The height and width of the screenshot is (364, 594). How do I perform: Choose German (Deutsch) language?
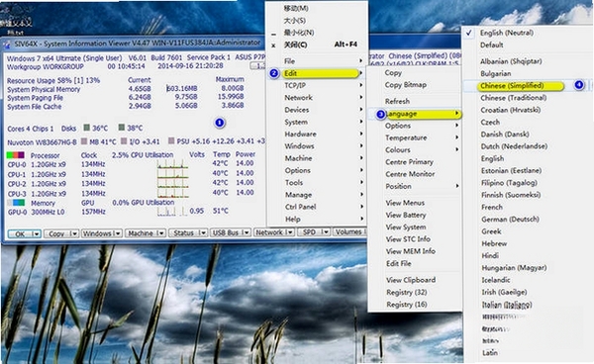[x=510, y=219]
